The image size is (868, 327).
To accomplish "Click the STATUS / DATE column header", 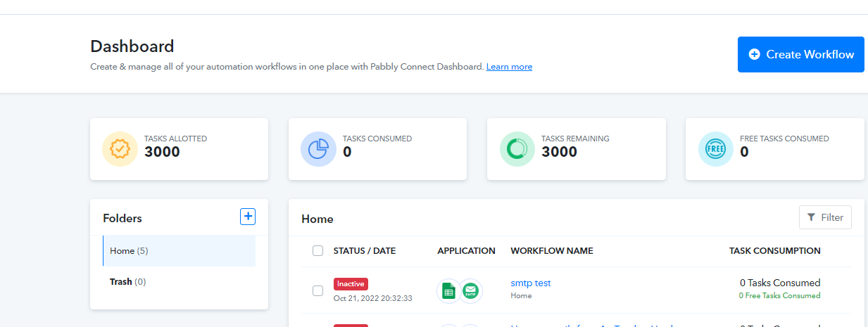I will tap(365, 251).
